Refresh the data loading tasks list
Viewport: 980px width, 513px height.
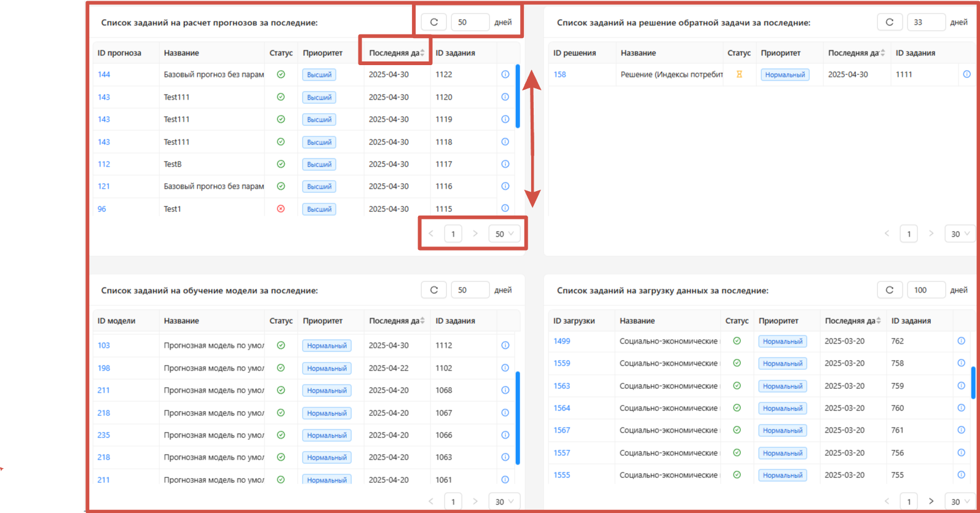(x=890, y=290)
